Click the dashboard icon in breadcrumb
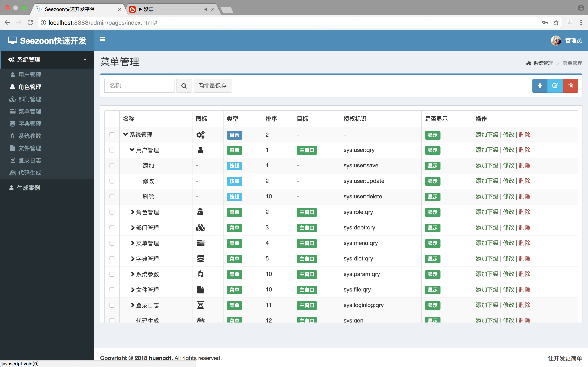The image size is (588, 367). [529, 63]
